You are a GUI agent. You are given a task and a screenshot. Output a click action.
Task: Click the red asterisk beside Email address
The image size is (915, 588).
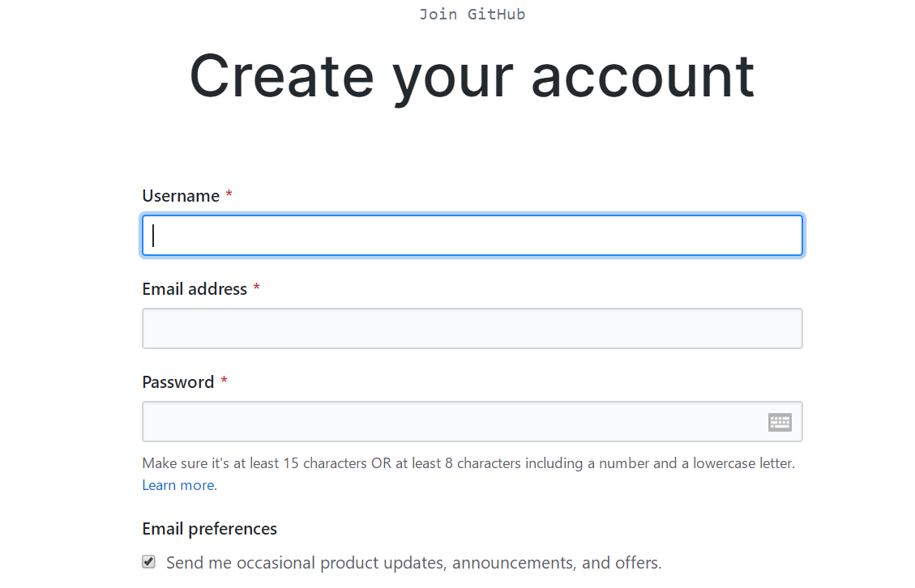click(256, 288)
